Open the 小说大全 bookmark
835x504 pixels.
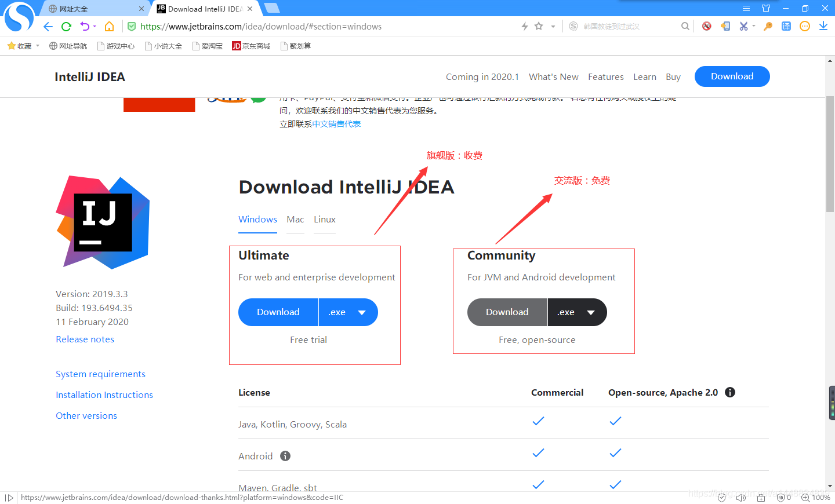[x=163, y=46]
